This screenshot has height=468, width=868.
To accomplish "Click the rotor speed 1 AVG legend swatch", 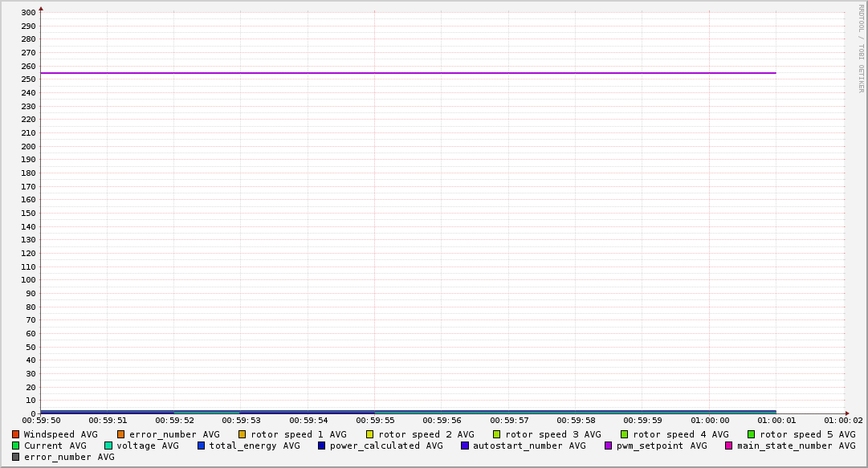I will [x=242, y=434].
